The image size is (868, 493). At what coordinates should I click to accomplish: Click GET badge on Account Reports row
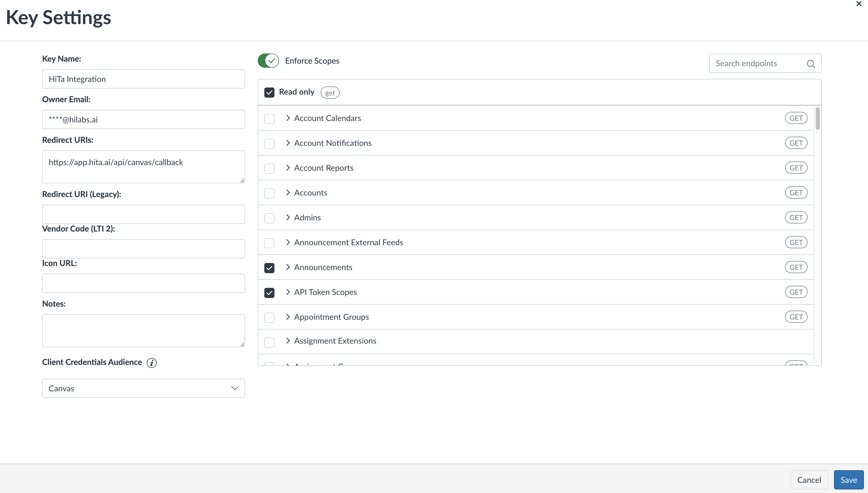coord(796,168)
